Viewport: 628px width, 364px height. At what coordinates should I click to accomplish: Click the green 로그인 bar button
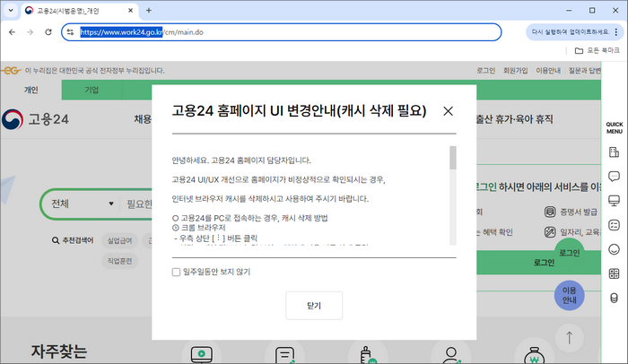click(538, 263)
